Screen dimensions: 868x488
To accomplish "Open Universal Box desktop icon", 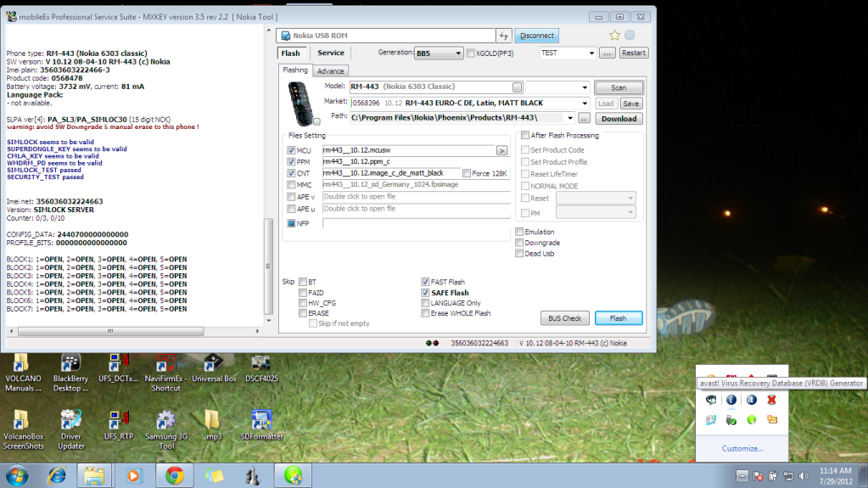I will (214, 369).
